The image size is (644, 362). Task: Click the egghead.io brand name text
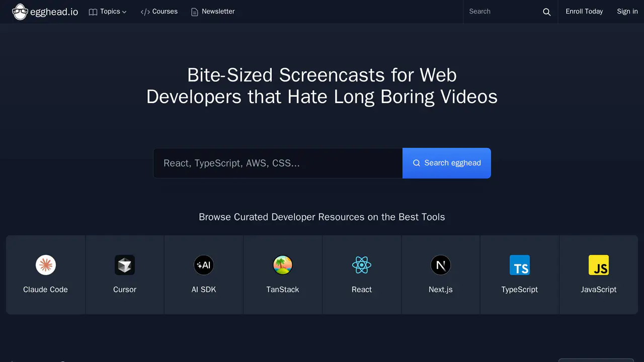pos(54,12)
